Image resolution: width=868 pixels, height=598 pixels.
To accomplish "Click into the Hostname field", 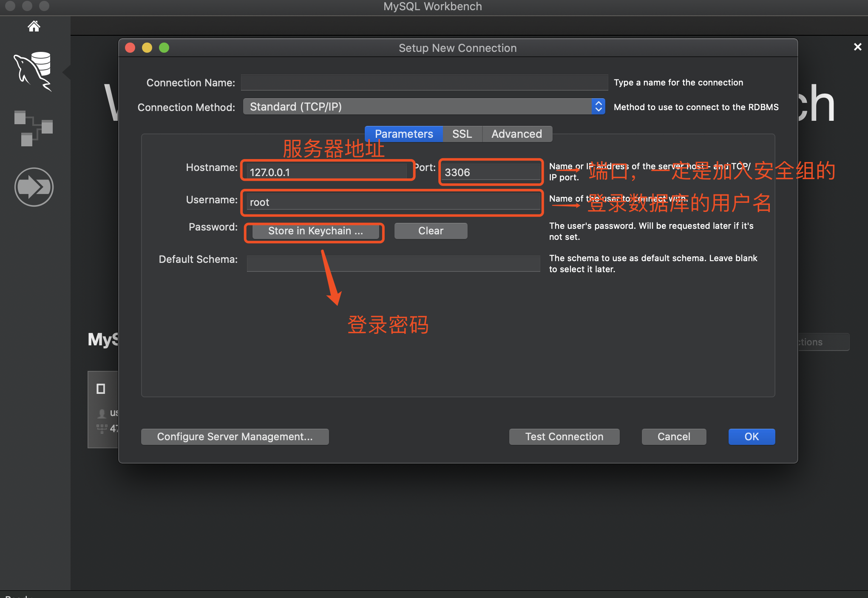I will point(326,172).
